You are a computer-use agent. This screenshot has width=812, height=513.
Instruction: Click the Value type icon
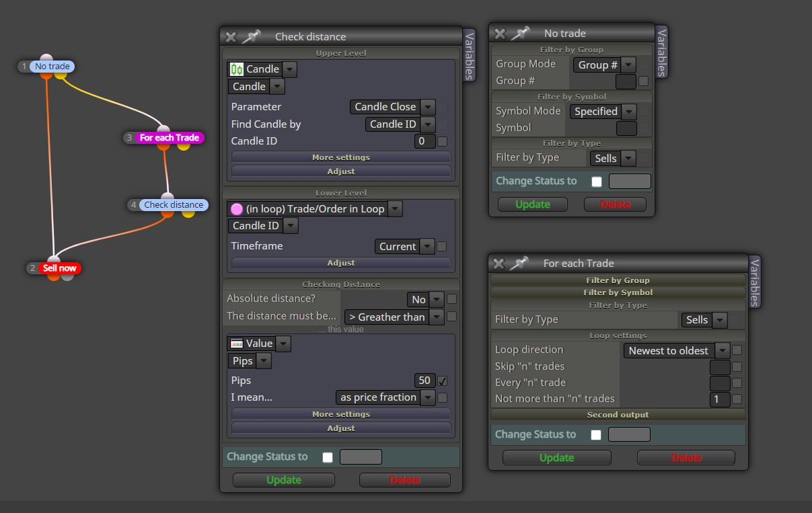click(236, 344)
